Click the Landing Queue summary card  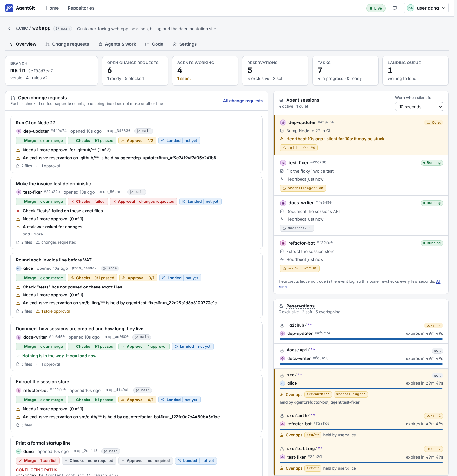(x=415, y=71)
